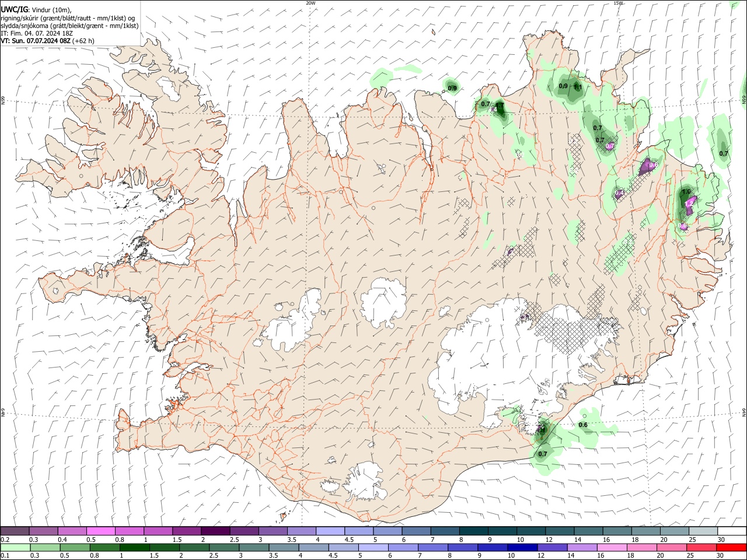
Task: Select top-row bright pink swatch between 0.5 and 0.8
Action: click(100, 531)
